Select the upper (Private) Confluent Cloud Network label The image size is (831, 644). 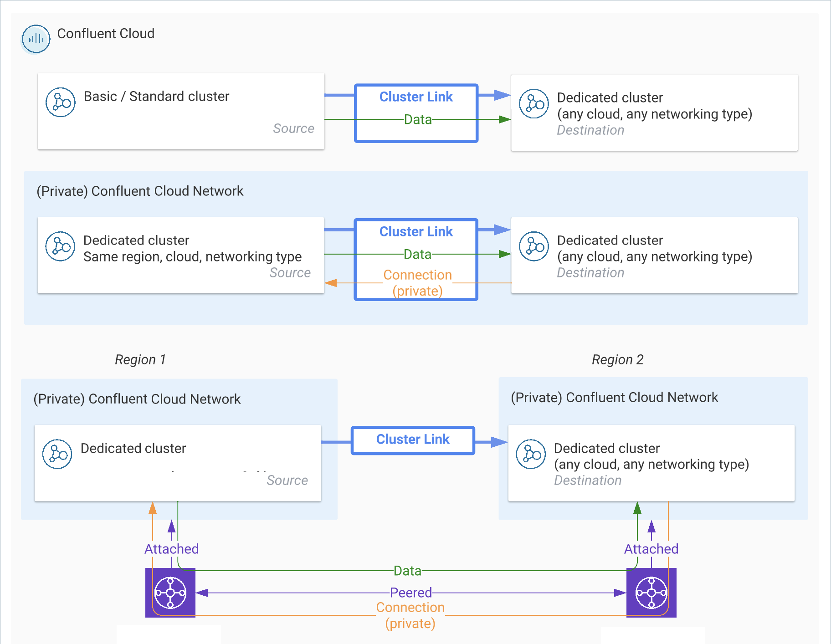click(140, 191)
